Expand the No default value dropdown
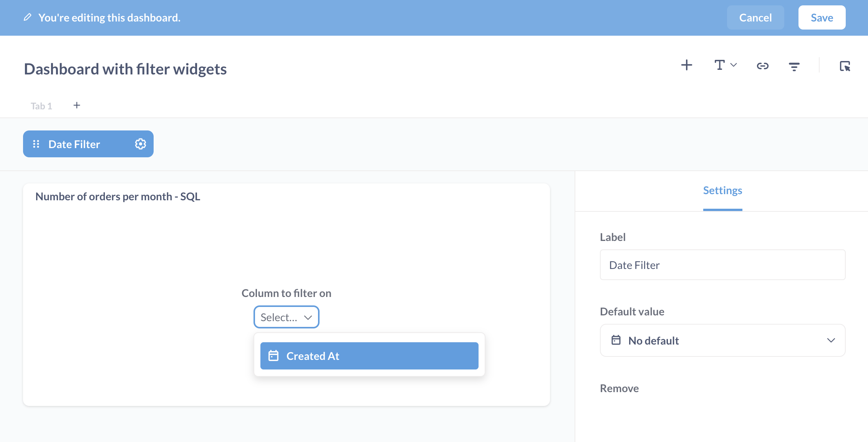The height and width of the screenshot is (442, 868). (x=722, y=341)
